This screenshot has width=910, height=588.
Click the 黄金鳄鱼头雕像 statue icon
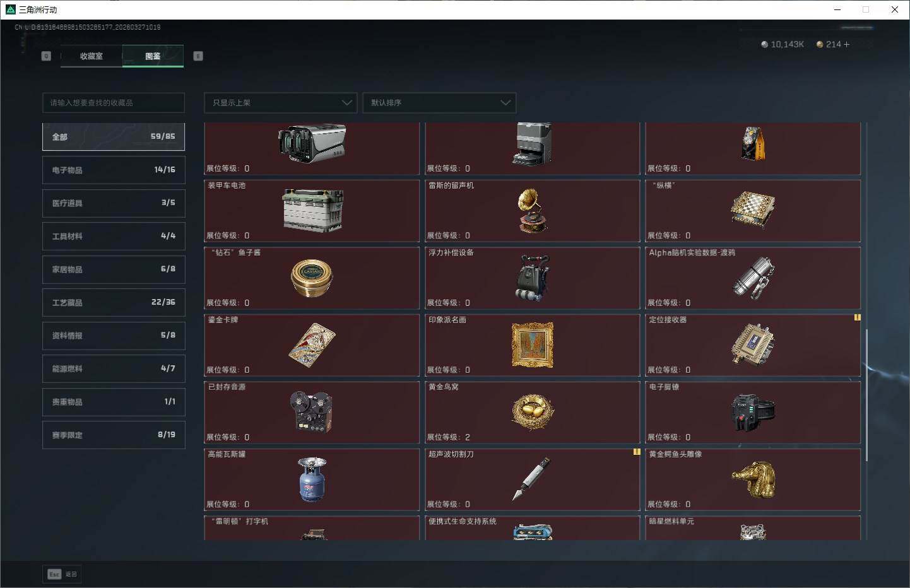752,479
